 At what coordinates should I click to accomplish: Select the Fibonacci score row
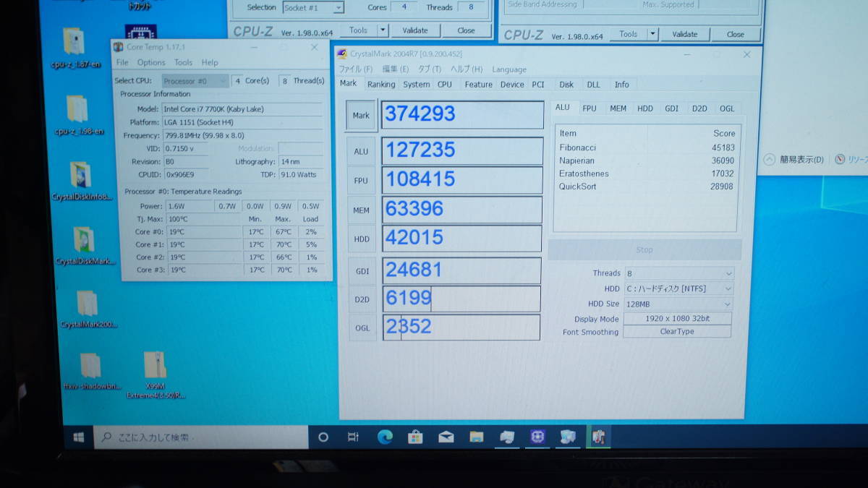pyautogui.click(x=647, y=147)
